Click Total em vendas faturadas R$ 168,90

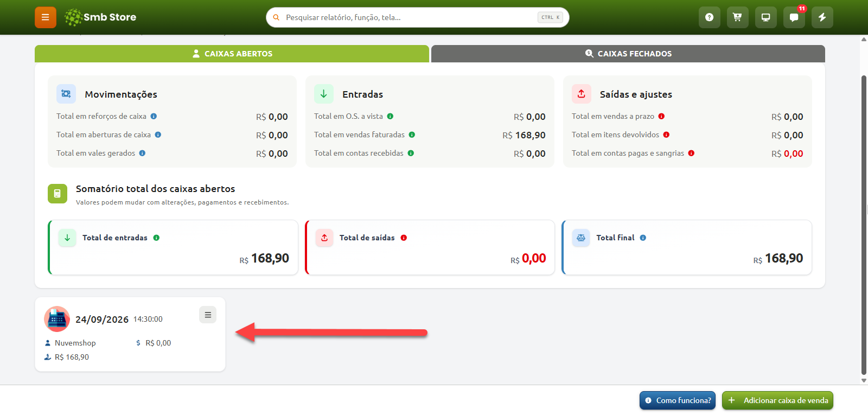coord(524,135)
